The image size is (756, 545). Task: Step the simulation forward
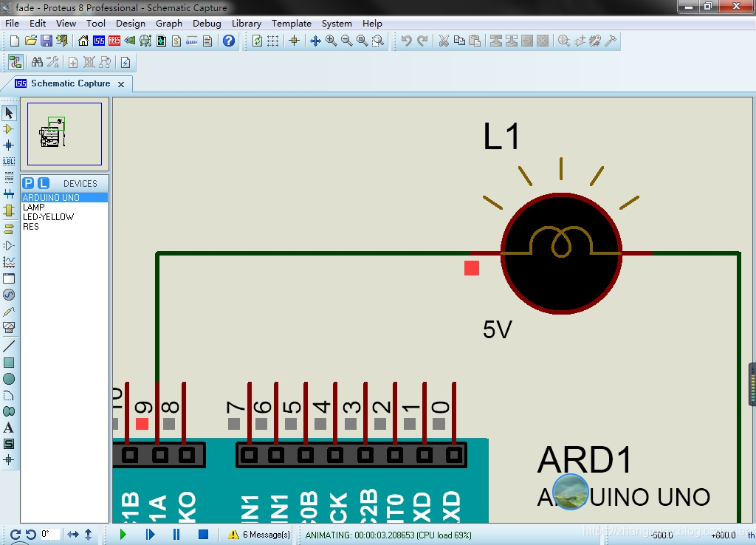click(150, 535)
